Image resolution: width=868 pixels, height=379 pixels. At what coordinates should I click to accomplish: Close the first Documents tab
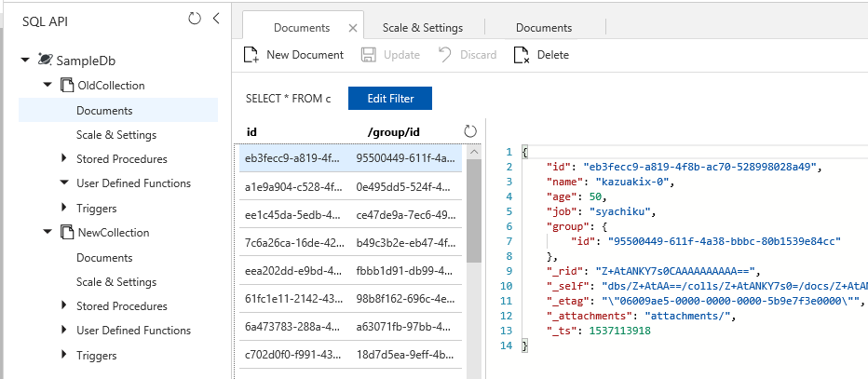click(353, 28)
